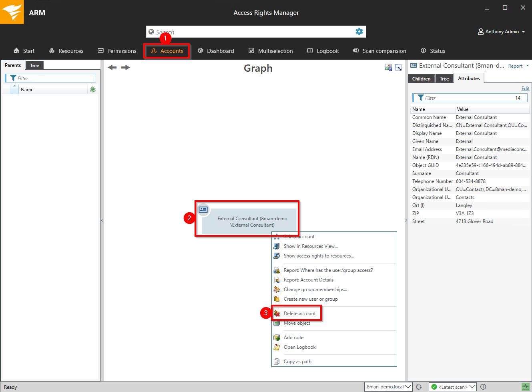Click the green asterisk icon in Parents panel
This screenshot has height=392, width=532.
tap(93, 89)
